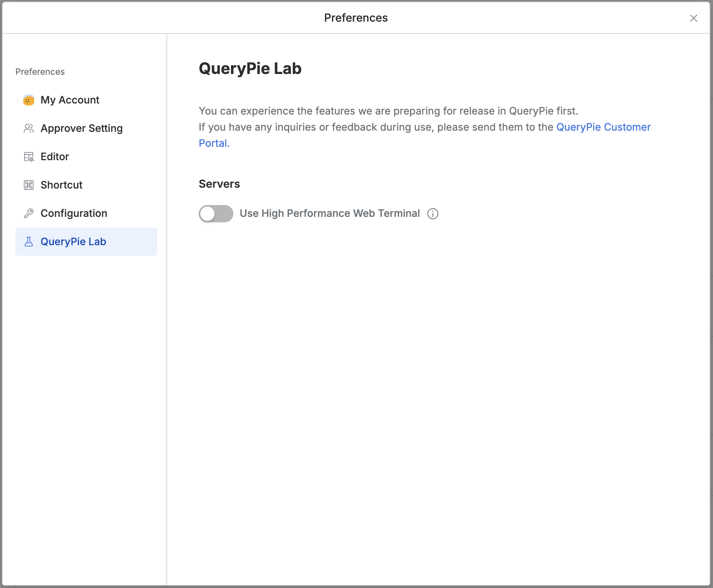The width and height of the screenshot is (713, 588).
Task: Click the 'Use High Performance Web Terminal' label
Action: click(x=330, y=213)
